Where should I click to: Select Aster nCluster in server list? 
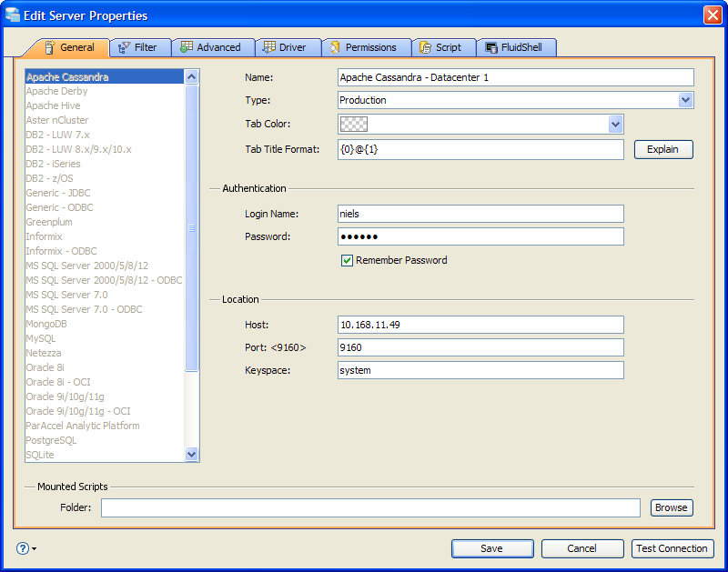coord(105,120)
